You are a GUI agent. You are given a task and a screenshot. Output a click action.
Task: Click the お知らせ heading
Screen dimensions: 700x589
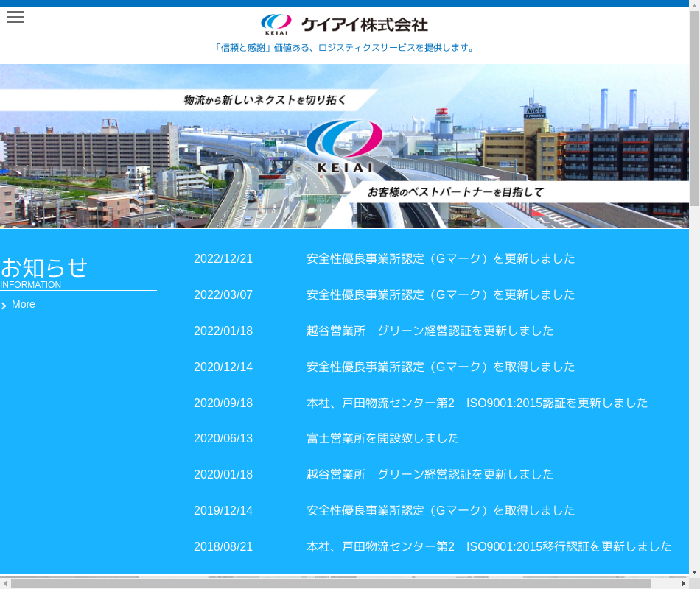tap(43, 268)
